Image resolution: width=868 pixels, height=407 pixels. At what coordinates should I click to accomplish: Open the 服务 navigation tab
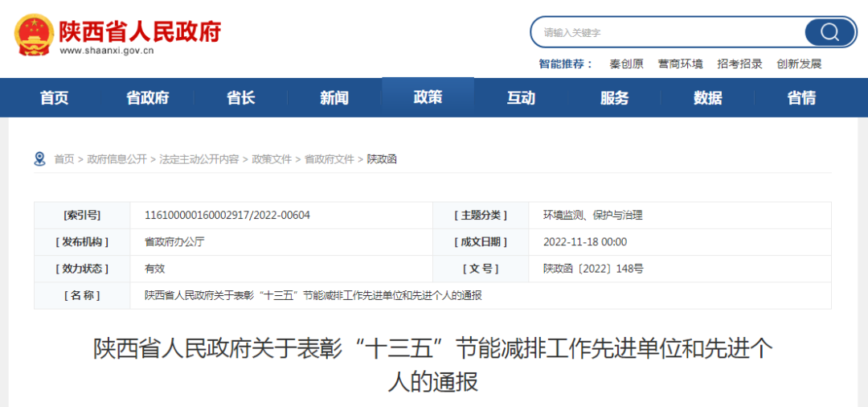coord(615,98)
